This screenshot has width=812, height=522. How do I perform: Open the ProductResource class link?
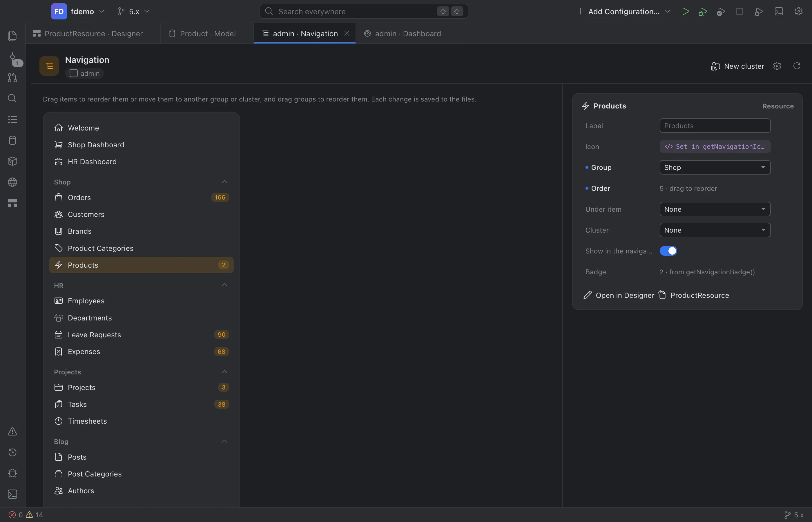click(x=694, y=295)
